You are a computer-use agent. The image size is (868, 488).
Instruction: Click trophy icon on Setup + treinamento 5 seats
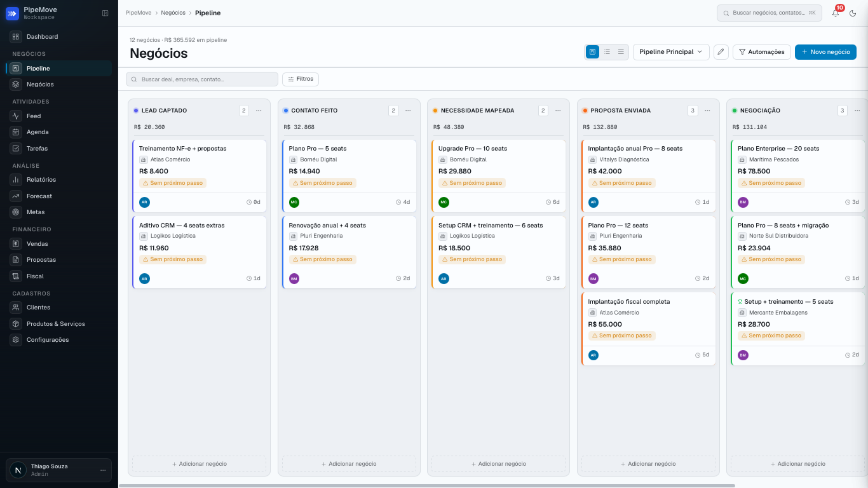tap(740, 302)
